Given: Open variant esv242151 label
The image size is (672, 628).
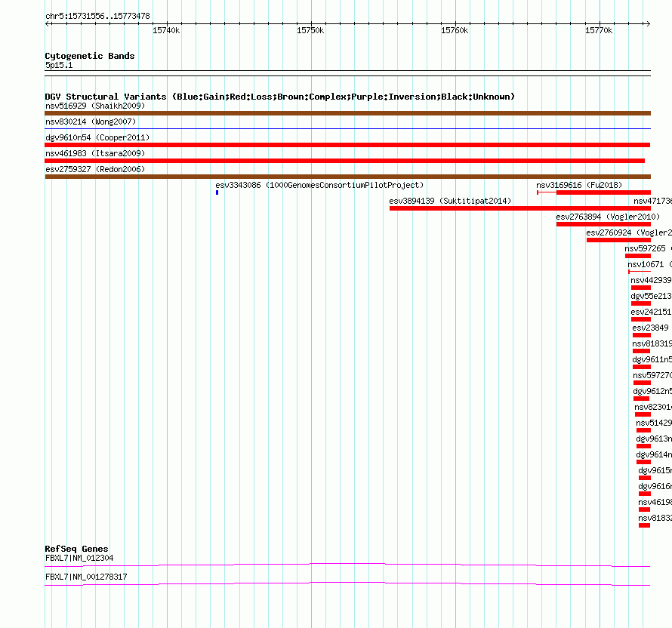Looking at the screenshot, I should (x=651, y=312).
